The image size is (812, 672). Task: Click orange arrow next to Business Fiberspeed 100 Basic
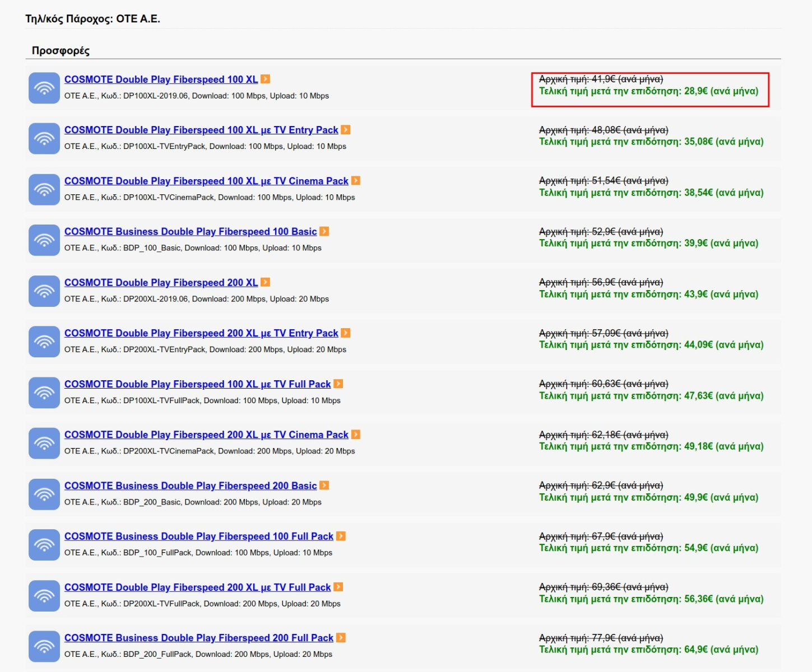(x=324, y=231)
